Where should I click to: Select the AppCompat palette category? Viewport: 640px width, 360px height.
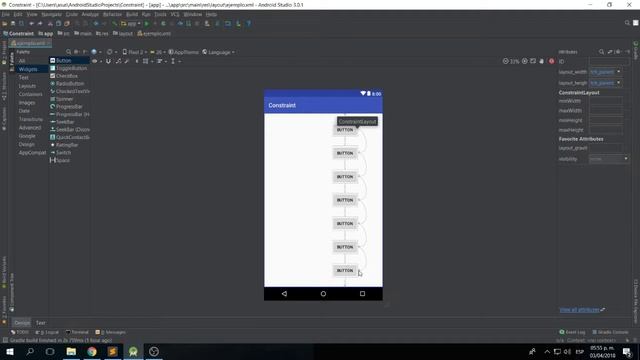(x=32, y=153)
